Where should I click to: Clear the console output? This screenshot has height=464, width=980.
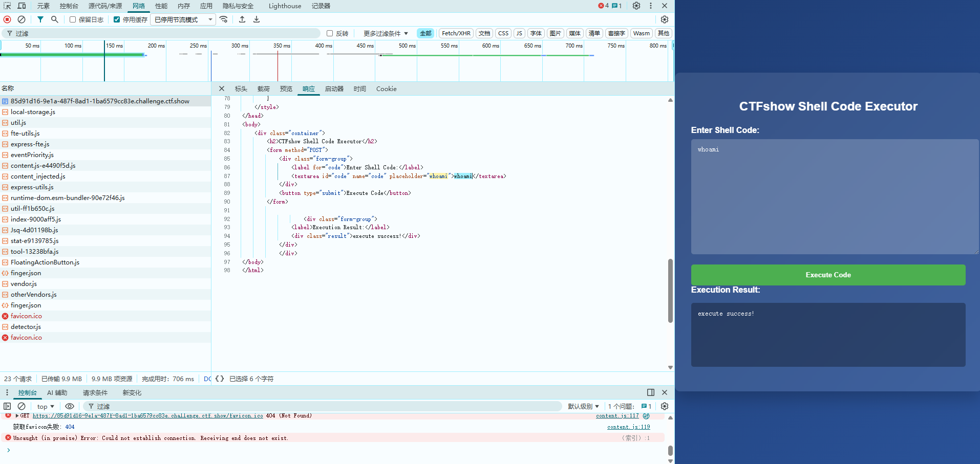click(22, 406)
